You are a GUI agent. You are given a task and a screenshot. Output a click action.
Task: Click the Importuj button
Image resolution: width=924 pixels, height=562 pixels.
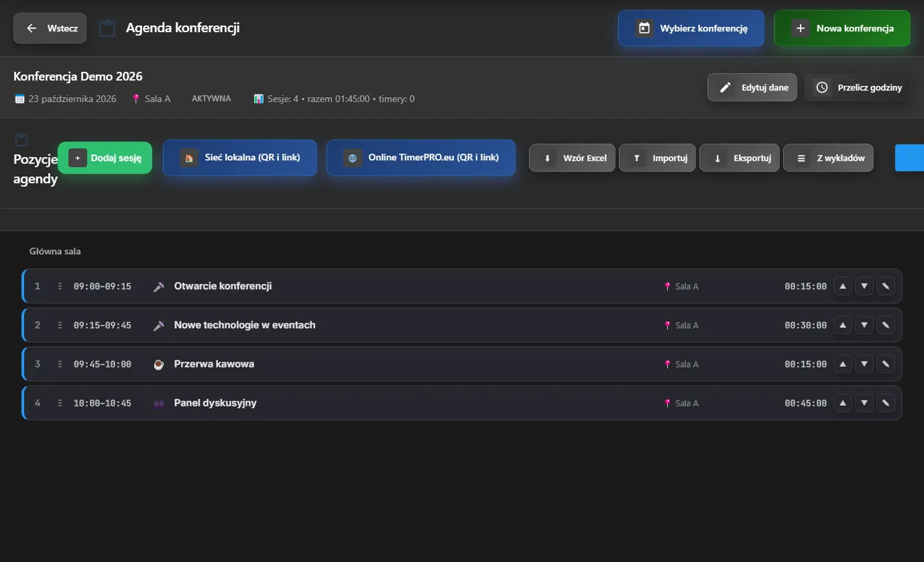(657, 158)
